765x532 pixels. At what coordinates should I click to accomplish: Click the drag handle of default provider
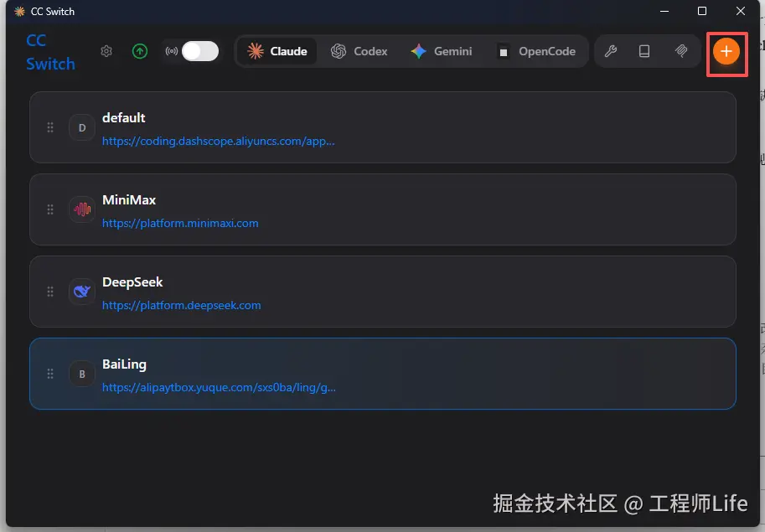[x=50, y=127]
